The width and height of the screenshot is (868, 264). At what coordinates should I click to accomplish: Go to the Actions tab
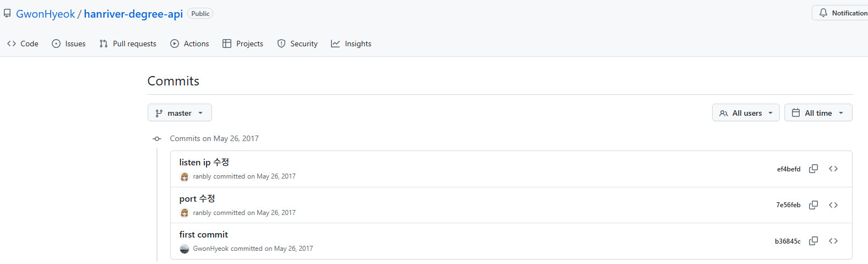click(189, 44)
